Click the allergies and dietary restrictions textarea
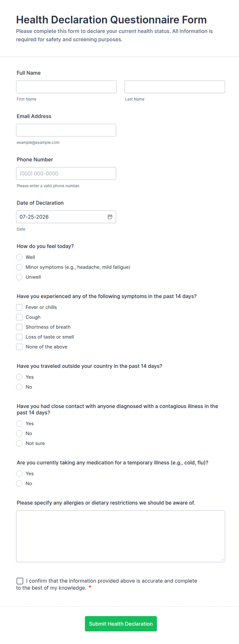This screenshot has height=644, width=239. [x=121, y=536]
